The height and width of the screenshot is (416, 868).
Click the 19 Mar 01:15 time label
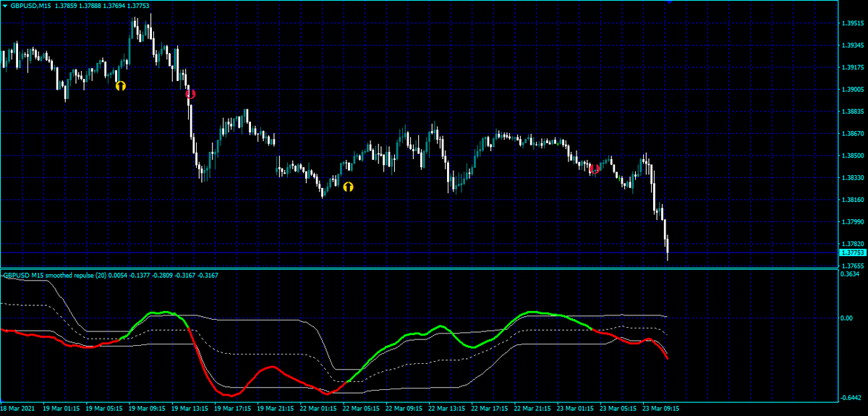[62, 409]
